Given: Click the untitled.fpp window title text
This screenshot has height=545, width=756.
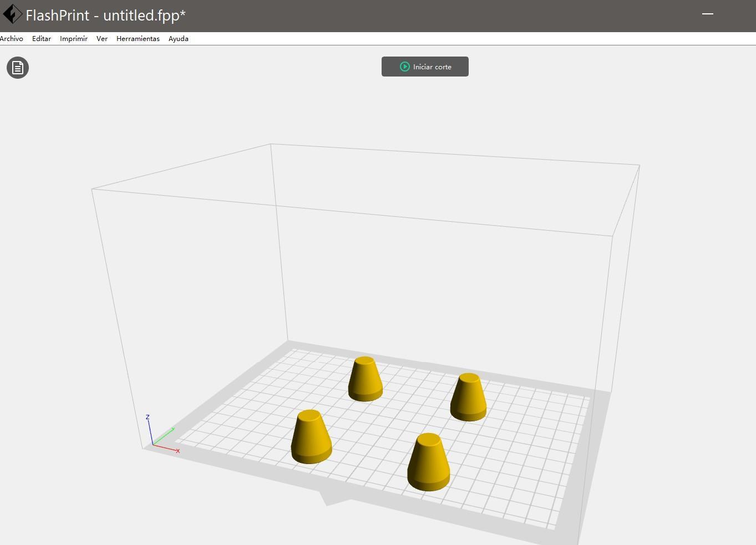Looking at the screenshot, I should [x=105, y=16].
